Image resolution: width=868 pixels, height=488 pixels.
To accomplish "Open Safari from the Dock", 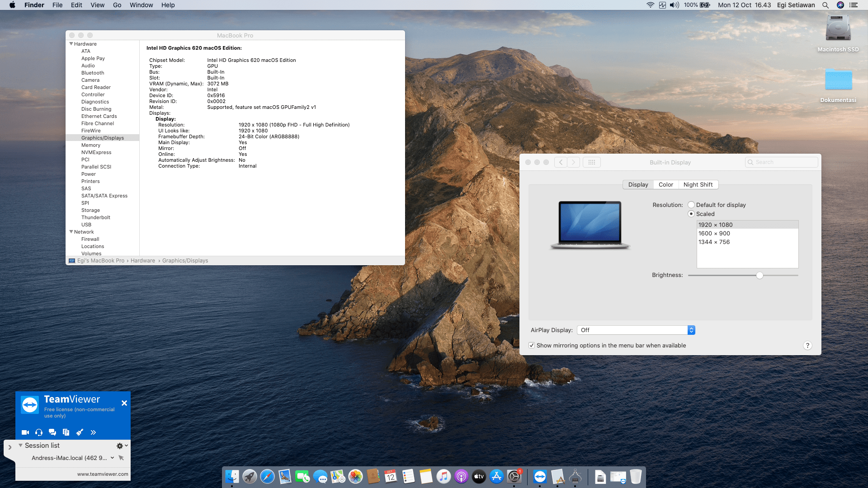I will (x=267, y=477).
